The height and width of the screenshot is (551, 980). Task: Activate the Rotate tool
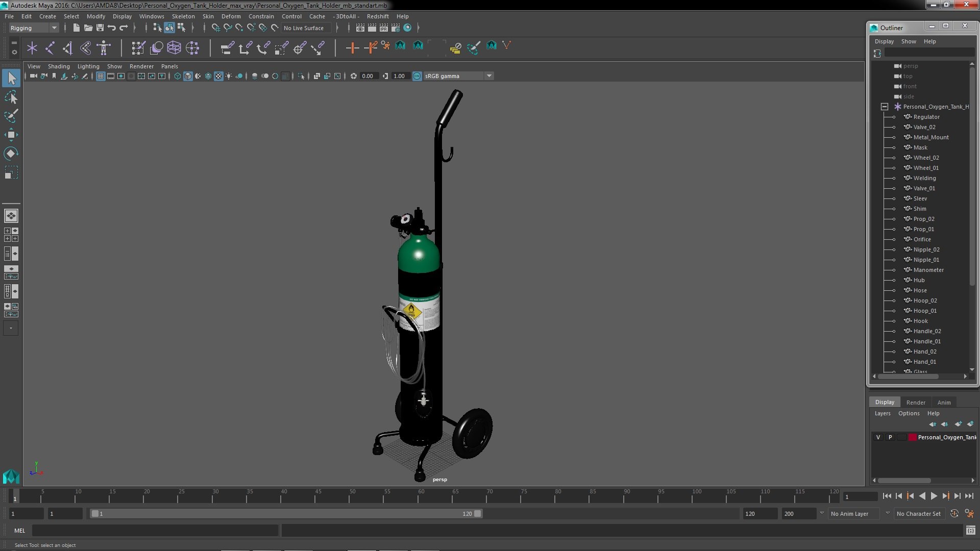pyautogui.click(x=11, y=154)
